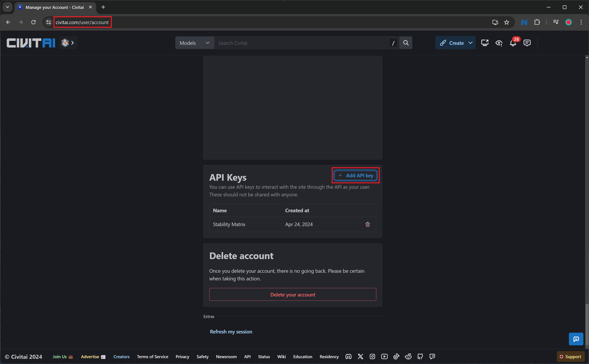Click the TikTok icon in the footer
This screenshot has height=364, width=589.
click(396, 357)
